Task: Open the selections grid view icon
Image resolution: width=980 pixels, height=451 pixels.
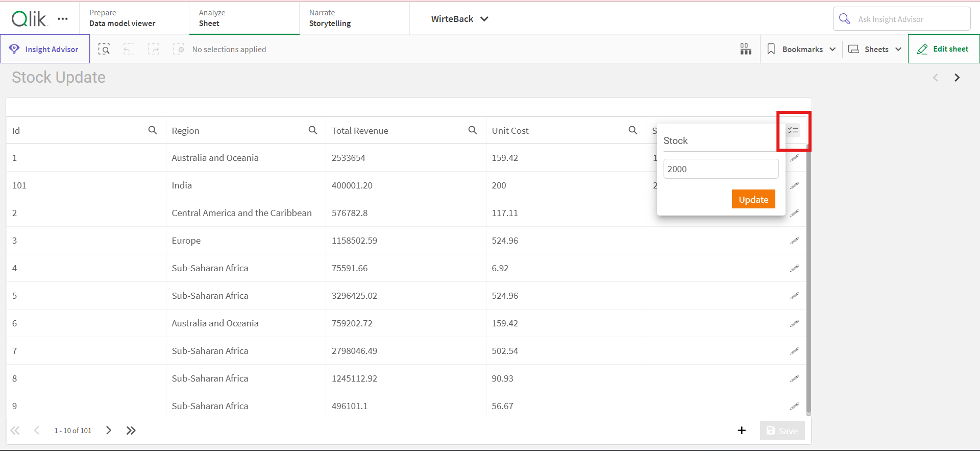Action: click(x=746, y=49)
